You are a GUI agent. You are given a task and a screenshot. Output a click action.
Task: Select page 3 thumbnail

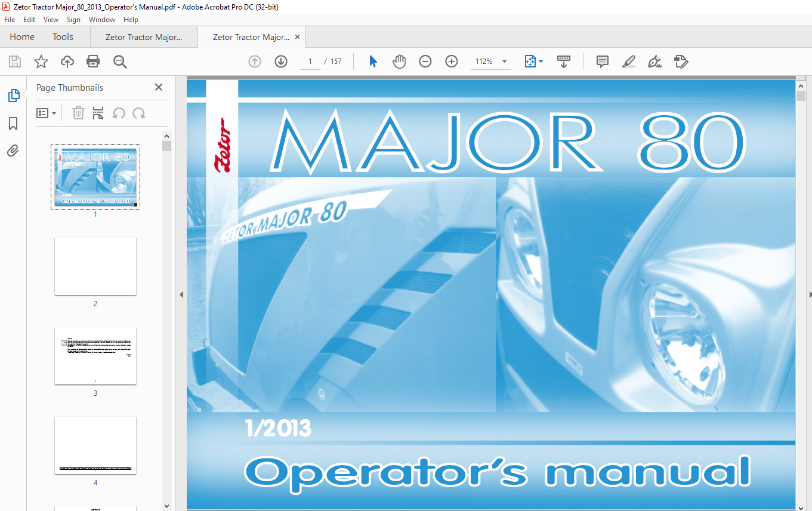95,356
